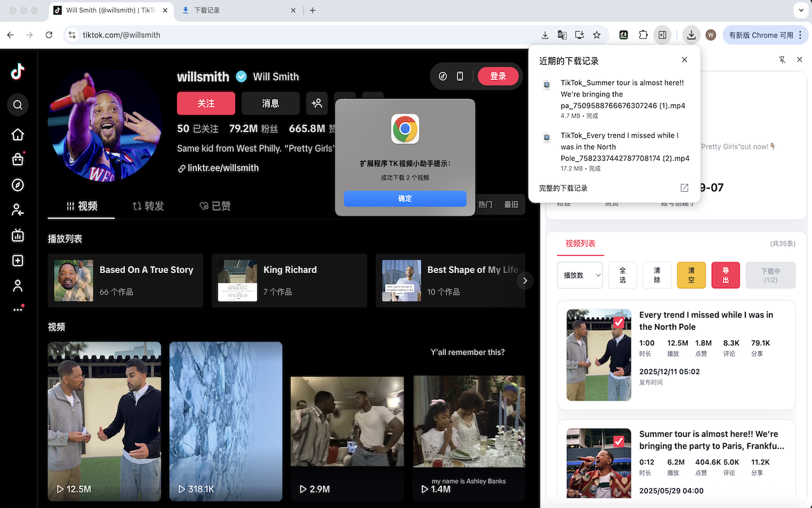Reload the page
This screenshot has width=812, height=508.
49,35
